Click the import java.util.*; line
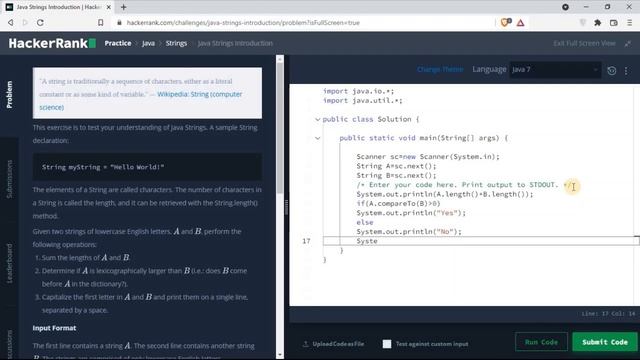640x360 pixels. pos(362,100)
